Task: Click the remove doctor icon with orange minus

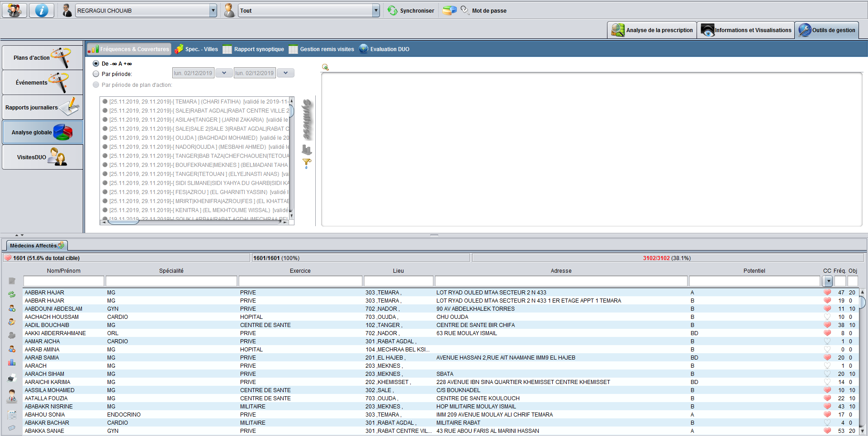Action: click(12, 349)
